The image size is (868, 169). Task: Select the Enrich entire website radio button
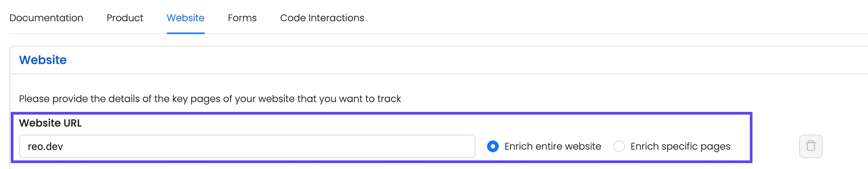pyautogui.click(x=493, y=146)
